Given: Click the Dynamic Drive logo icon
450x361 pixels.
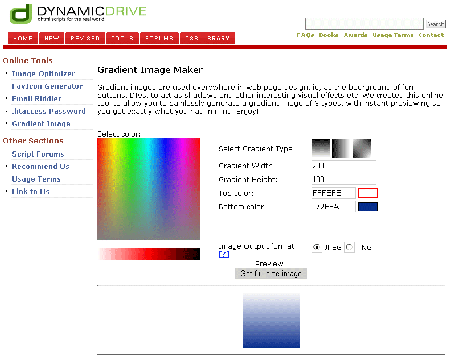Looking at the screenshot, I should 21,14.
